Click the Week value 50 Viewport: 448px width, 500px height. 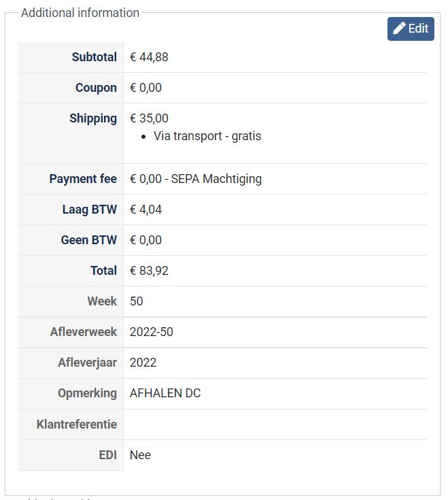point(137,301)
